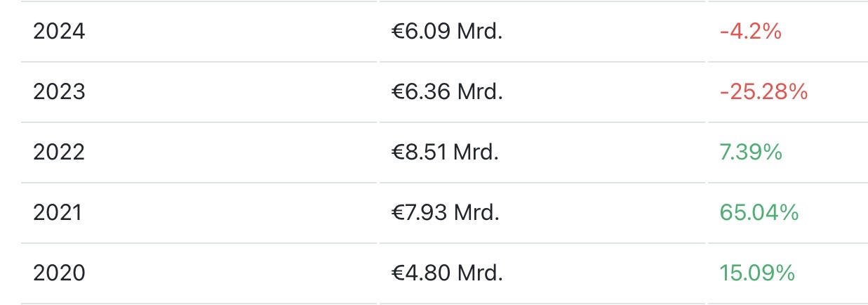The height and width of the screenshot is (305, 868).
Task: Click the 2020 year cell
Action: click(x=59, y=273)
